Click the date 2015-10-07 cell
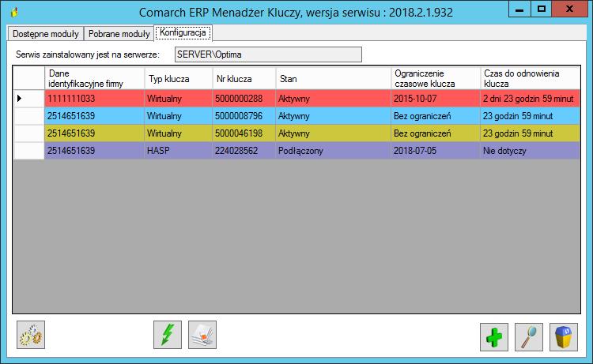The height and width of the screenshot is (364, 593). point(436,99)
